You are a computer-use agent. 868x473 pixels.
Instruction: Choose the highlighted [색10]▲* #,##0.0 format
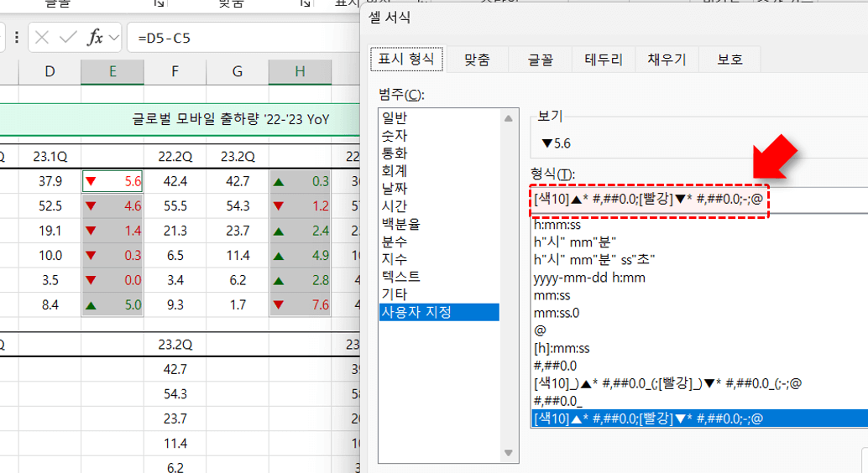(x=698, y=418)
